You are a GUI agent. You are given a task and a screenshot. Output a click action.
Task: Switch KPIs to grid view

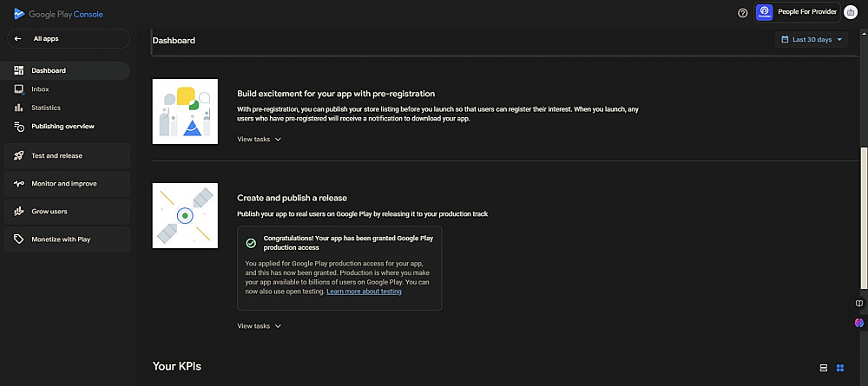point(840,368)
